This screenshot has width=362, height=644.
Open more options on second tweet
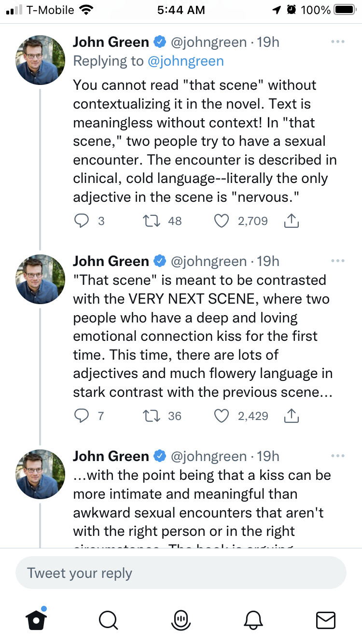click(x=338, y=261)
